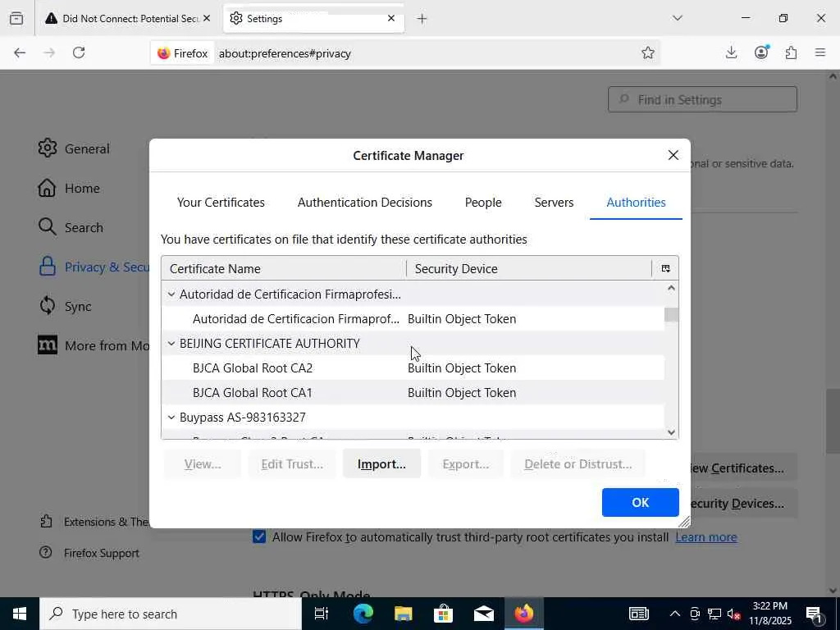Image resolution: width=840 pixels, height=630 pixels.
Task: Open the notifications center icon
Action: coord(814,614)
